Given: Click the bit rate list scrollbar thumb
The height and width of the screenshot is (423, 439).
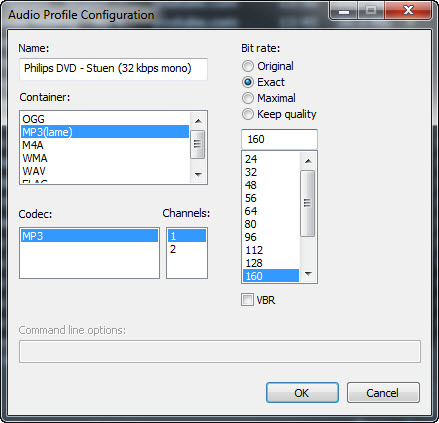Looking at the screenshot, I should tap(308, 203).
